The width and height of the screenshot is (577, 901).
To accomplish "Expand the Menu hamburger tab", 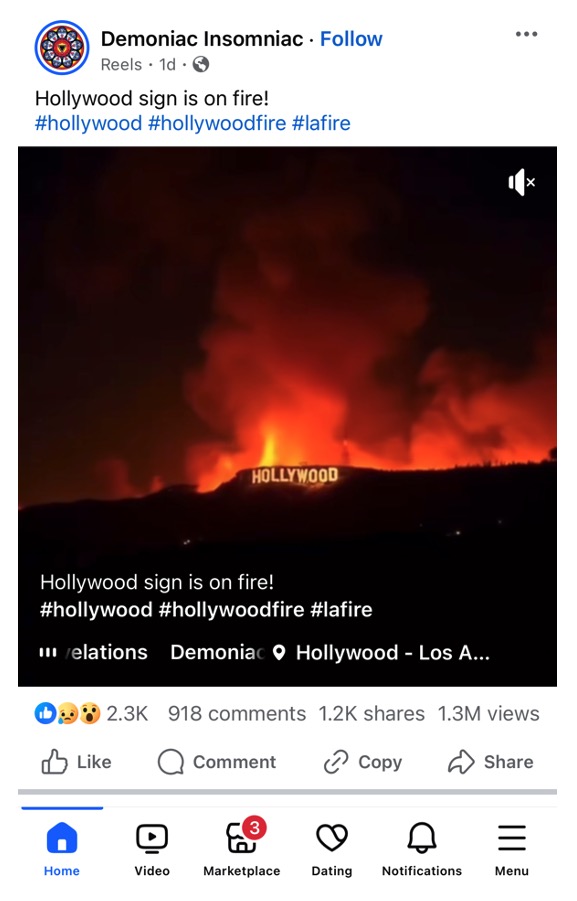I will (511, 849).
